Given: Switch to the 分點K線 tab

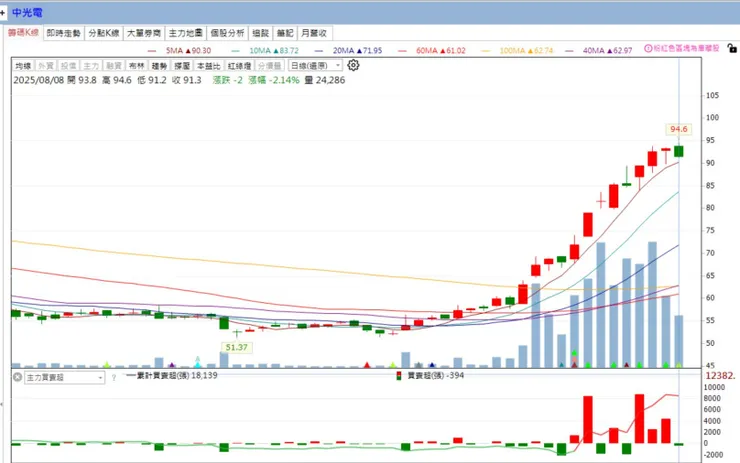Looking at the screenshot, I should click(104, 33).
